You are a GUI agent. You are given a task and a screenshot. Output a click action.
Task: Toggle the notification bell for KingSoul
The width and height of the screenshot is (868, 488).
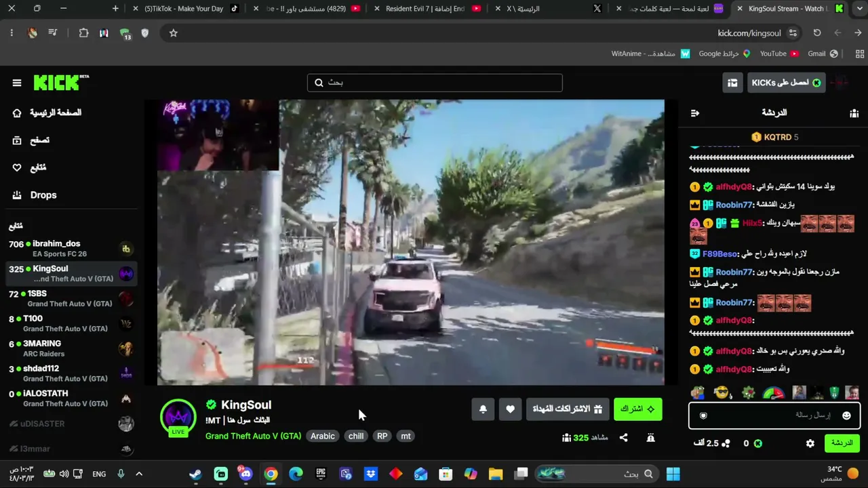coord(483,409)
